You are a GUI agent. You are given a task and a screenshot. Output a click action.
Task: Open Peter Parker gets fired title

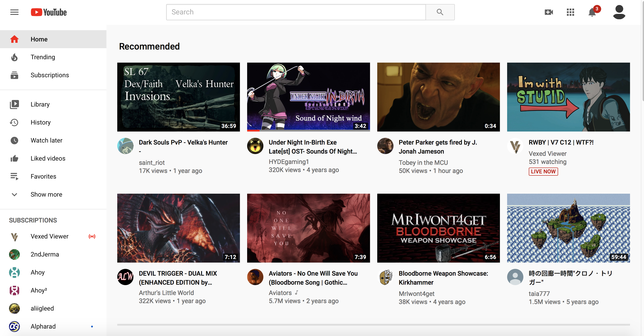438,147
